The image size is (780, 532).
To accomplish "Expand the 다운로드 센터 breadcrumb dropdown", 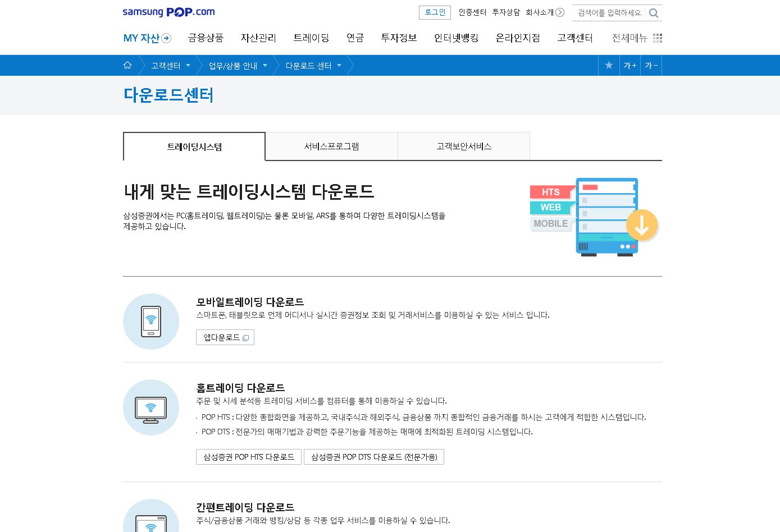I will tap(339, 65).
